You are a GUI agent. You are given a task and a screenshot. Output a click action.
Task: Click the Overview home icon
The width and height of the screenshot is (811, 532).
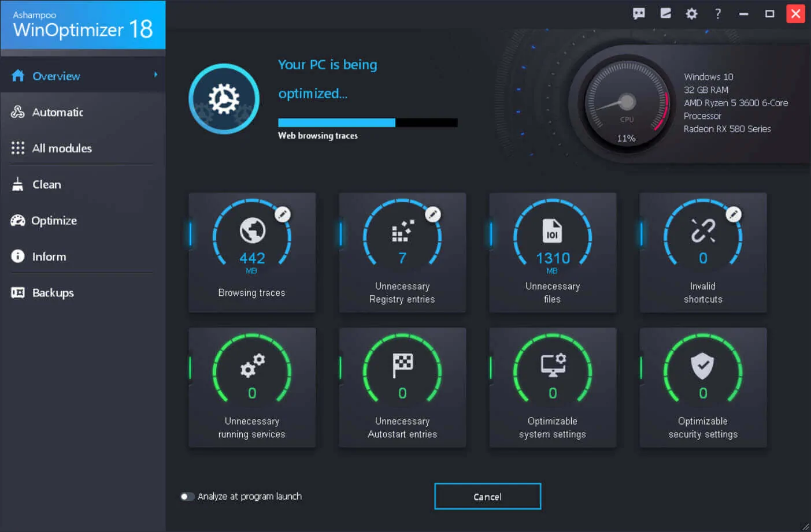point(18,76)
